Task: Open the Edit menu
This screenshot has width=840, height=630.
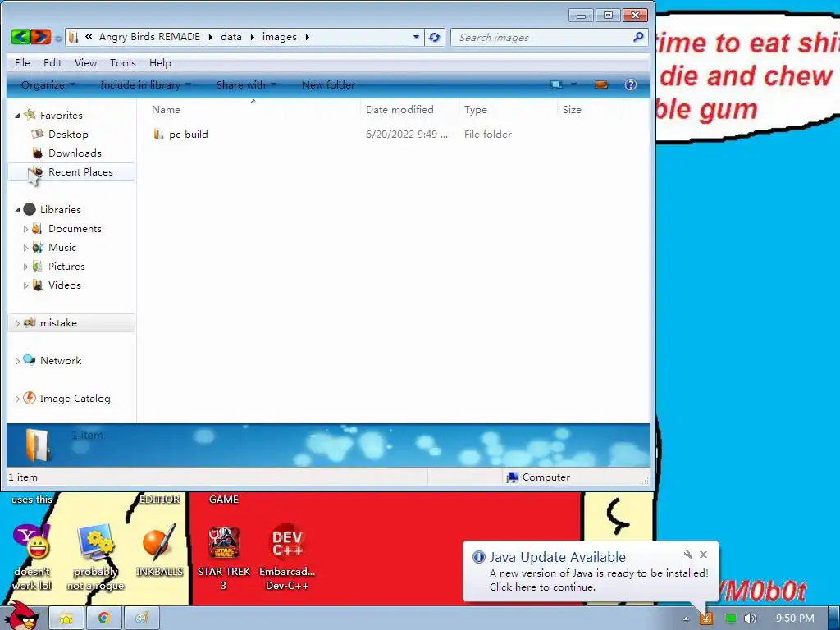Action: coord(52,62)
